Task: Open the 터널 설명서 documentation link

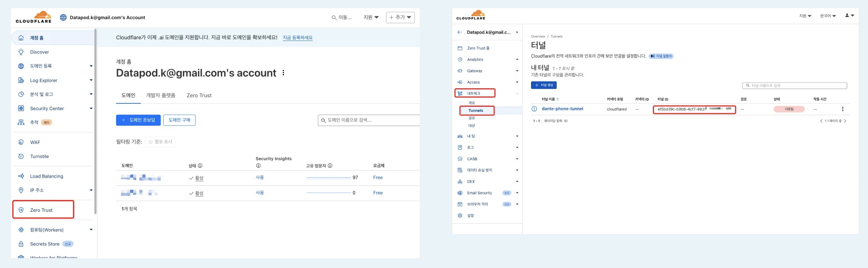Action: point(661,56)
